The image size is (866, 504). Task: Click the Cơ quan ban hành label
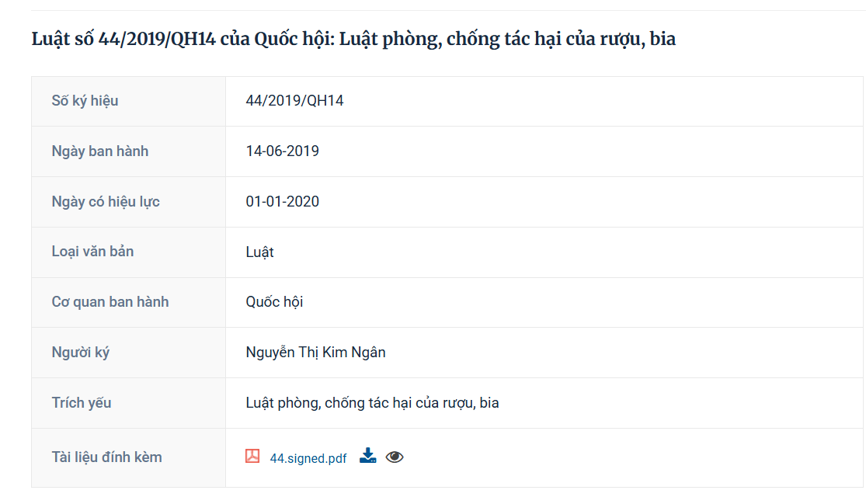(x=110, y=302)
